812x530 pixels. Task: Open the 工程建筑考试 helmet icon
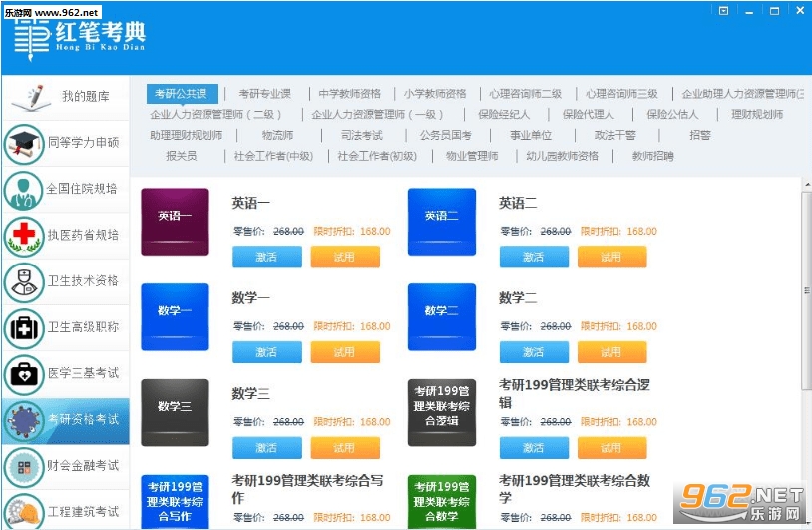click(24, 512)
